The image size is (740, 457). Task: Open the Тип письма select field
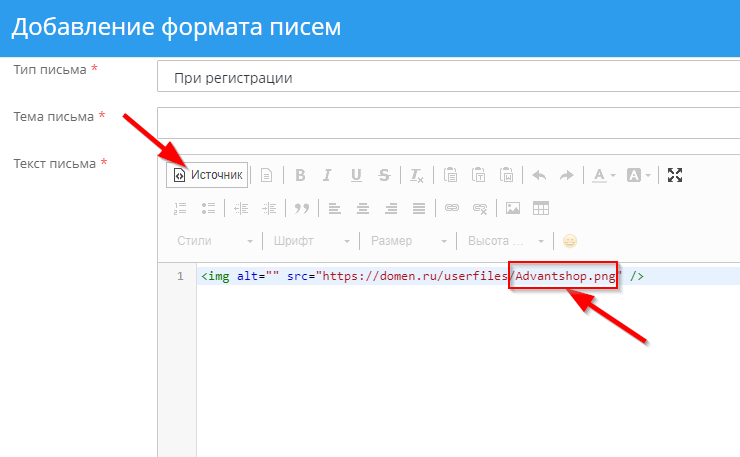[x=448, y=77]
